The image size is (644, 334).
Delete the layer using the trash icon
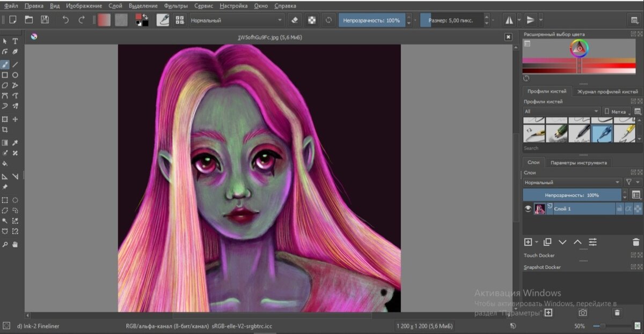click(636, 242)
